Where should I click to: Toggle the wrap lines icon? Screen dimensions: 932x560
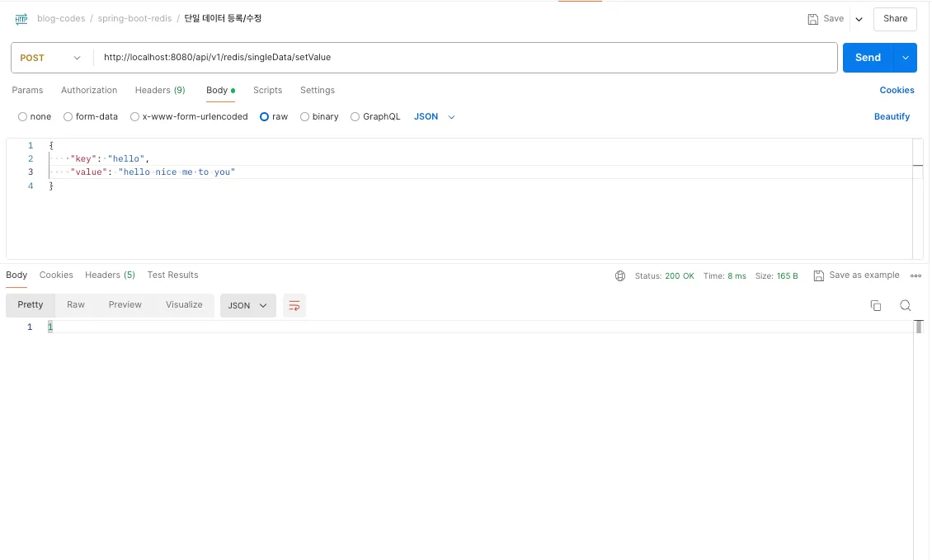(x=294, y=305)
